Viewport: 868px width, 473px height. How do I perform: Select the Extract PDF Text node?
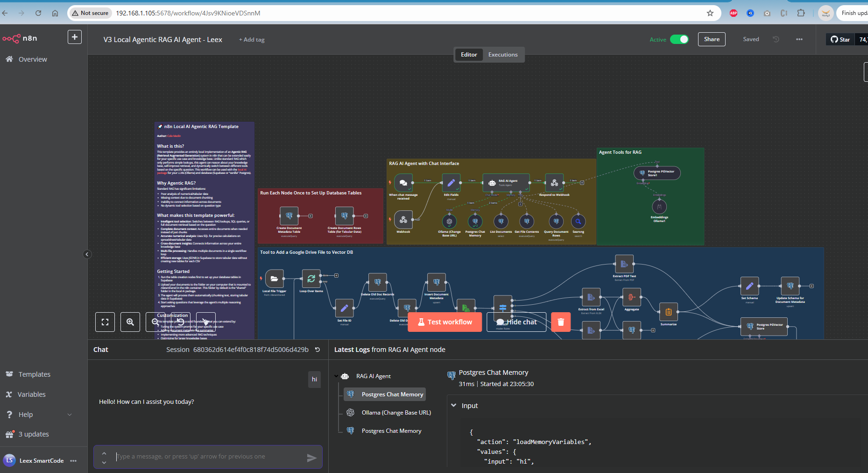click(624, 264)
